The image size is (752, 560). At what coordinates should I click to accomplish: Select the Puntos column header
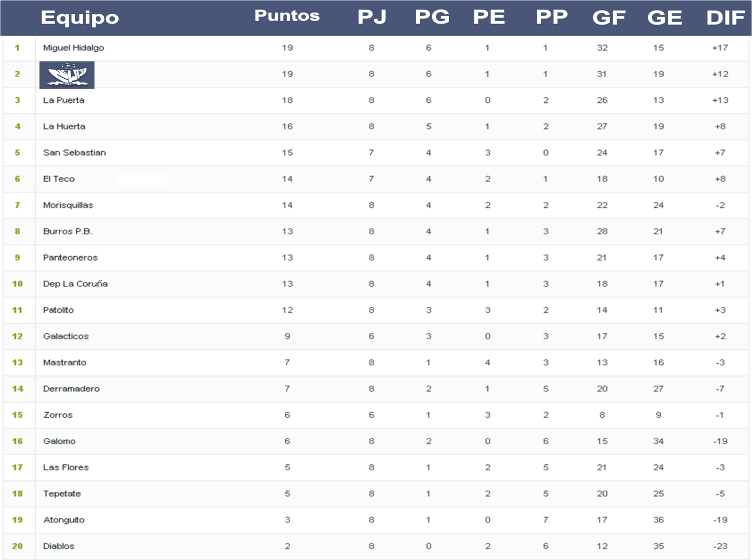[287, 16]
